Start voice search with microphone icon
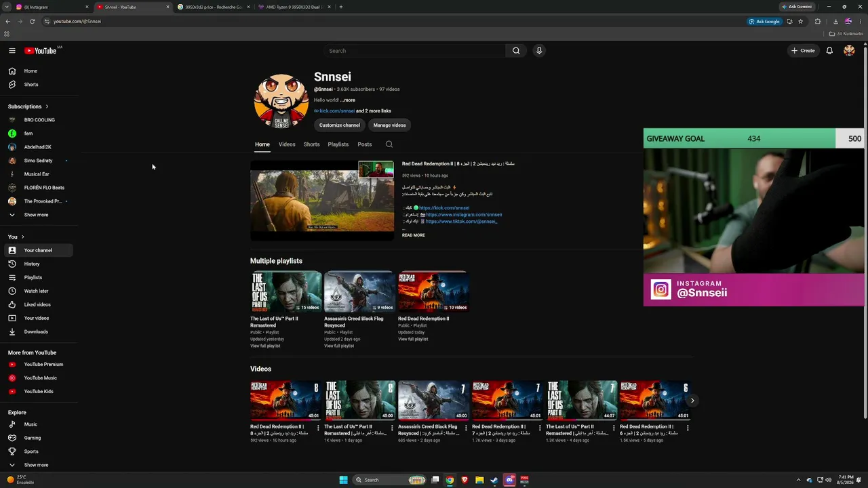The width and height of the screenshot is (868, 488). (x=539, y=51)
